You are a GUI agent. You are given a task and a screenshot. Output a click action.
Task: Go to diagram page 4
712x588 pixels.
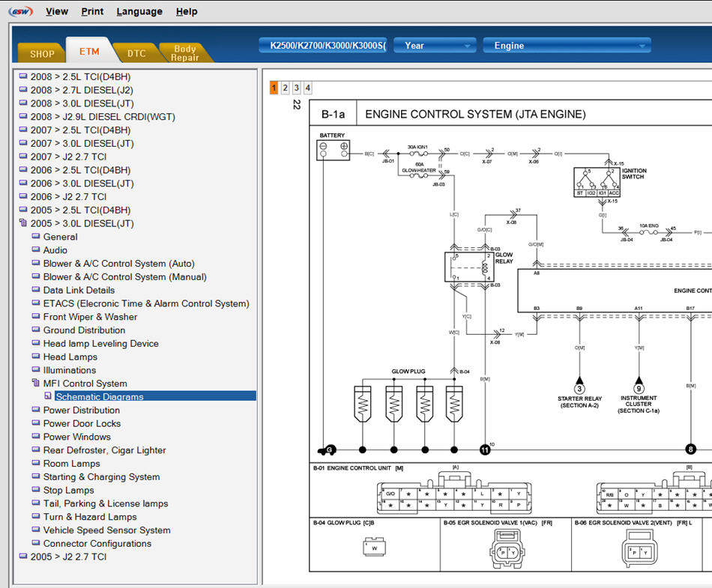click(x=307, y=88)
